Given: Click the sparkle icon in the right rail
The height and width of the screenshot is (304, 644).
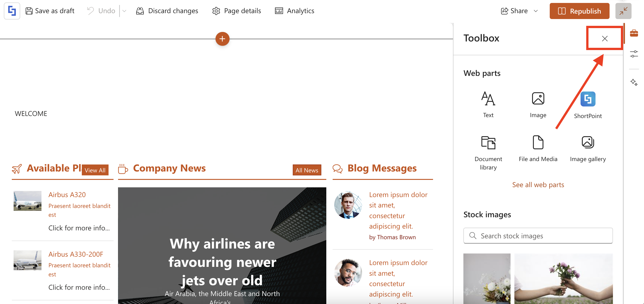Looking at the screenshot, I should 634,82.
